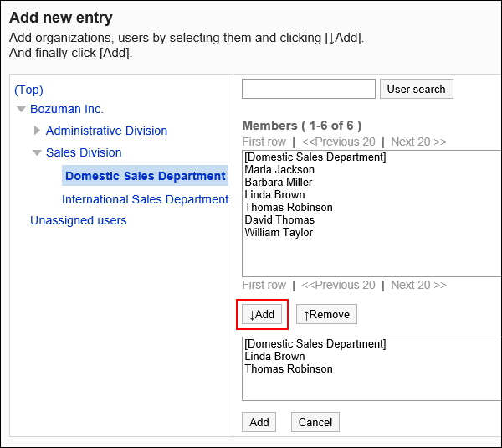
Task: Select International Sales Department in tree
Action: [145, 199]
